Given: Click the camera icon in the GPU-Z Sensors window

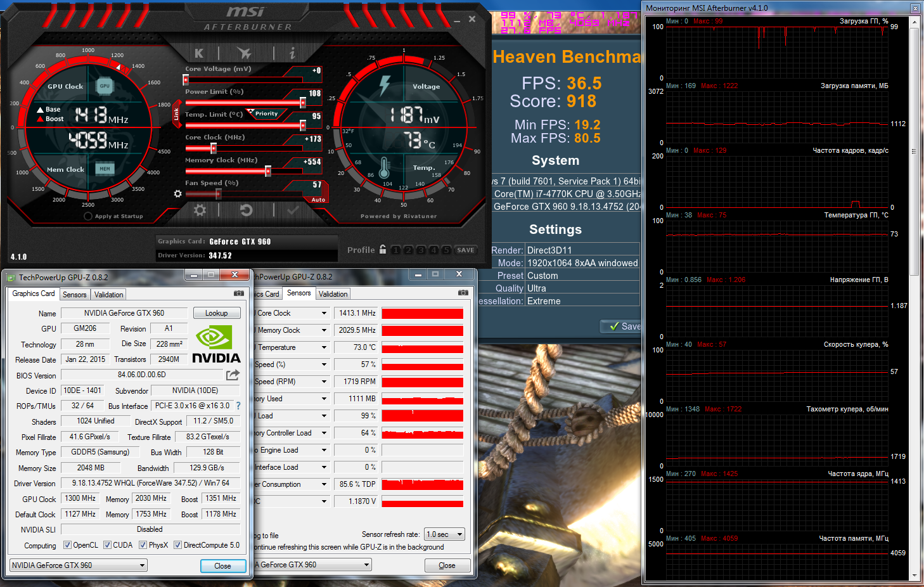Looking at the screenshot, I should point(463,293).
